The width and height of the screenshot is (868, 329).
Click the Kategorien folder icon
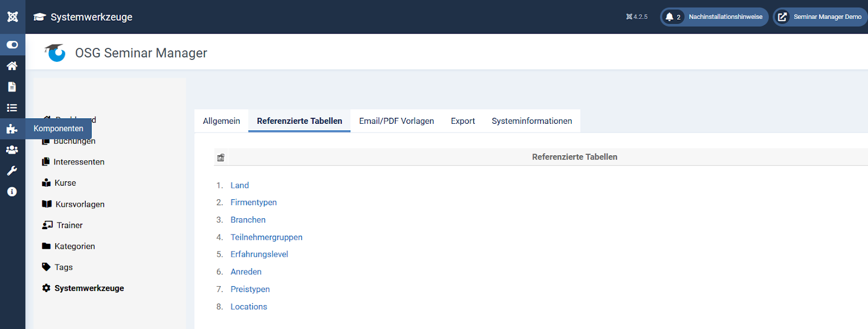click(x=46, y=246)
